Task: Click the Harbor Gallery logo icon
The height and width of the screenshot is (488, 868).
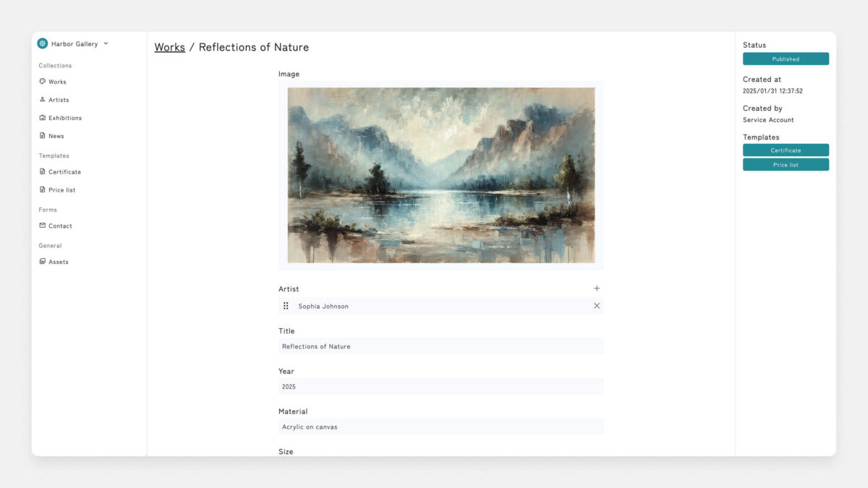Action: (x=42, y=43)
